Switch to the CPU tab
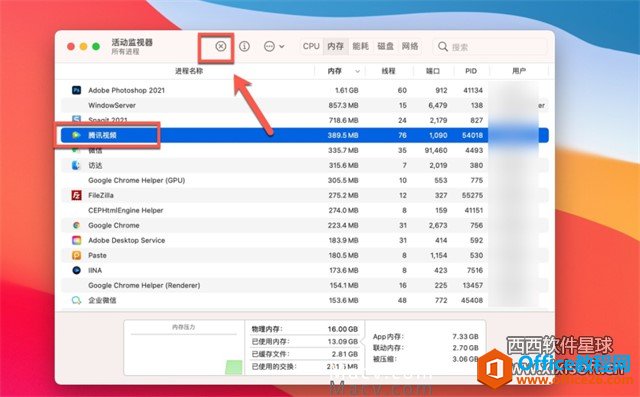Viewport: 640px width, 397px height. tap(311, 47)
